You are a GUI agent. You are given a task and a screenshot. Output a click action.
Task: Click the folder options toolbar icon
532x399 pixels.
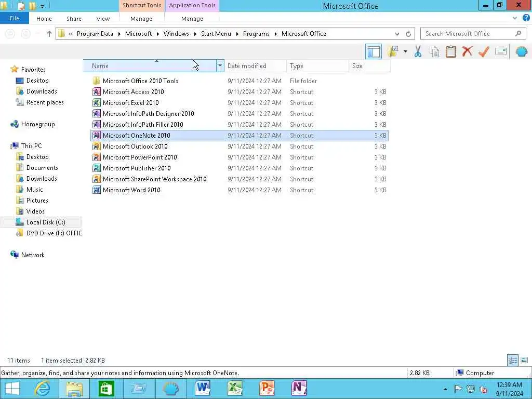393,51
